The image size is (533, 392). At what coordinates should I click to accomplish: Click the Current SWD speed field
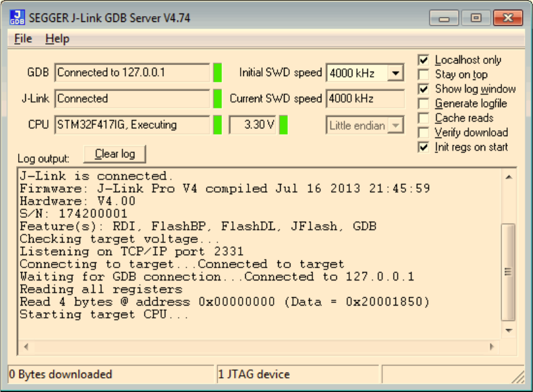[365, 99]
